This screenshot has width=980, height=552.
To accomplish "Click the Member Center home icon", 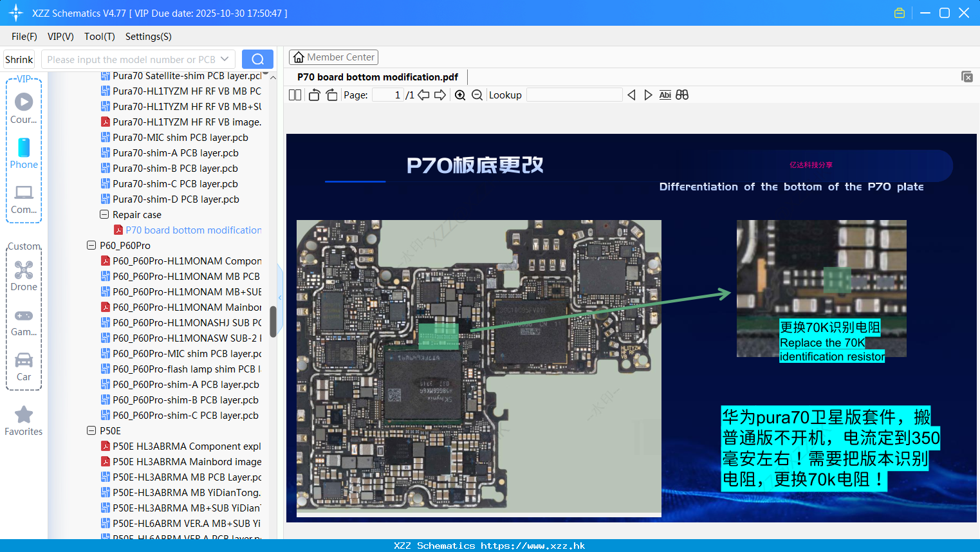I will coord(299,57).
